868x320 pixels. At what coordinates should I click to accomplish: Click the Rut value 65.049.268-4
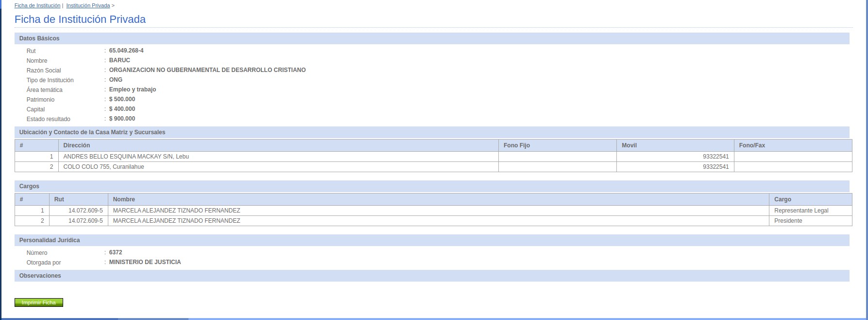(126, 51)
